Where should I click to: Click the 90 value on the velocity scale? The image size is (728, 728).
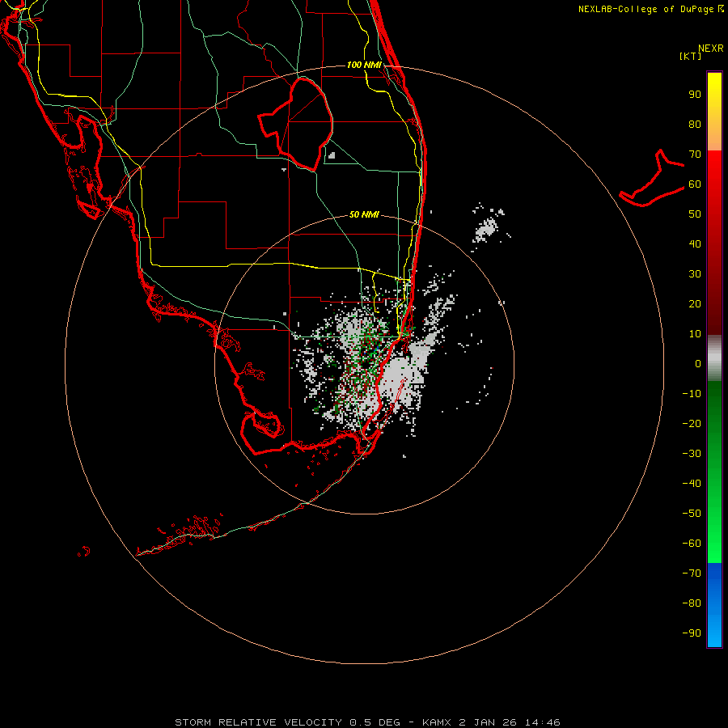(x=695, y=95)
